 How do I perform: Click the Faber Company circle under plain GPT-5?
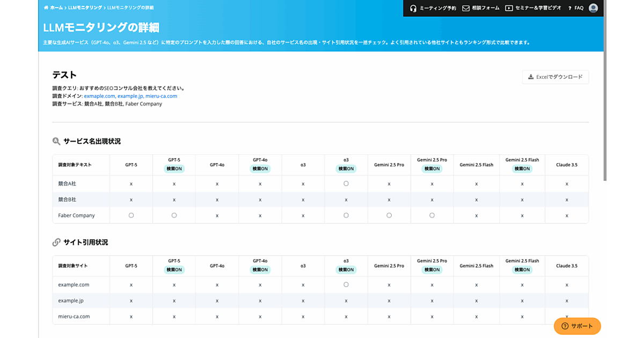(131, 215)
